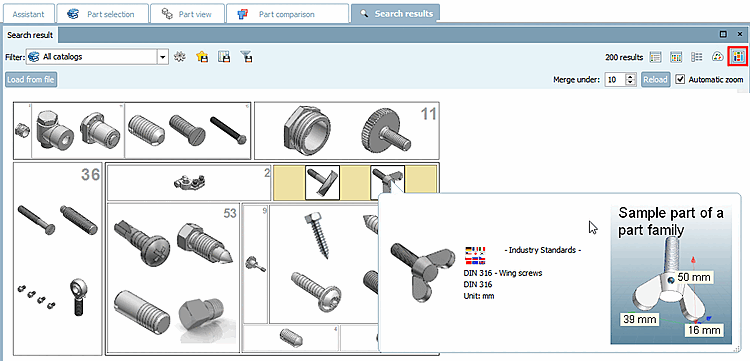Click the '50 mm' dimension label
The width and height of the screenshot is (750, 361).
(694, 277)
